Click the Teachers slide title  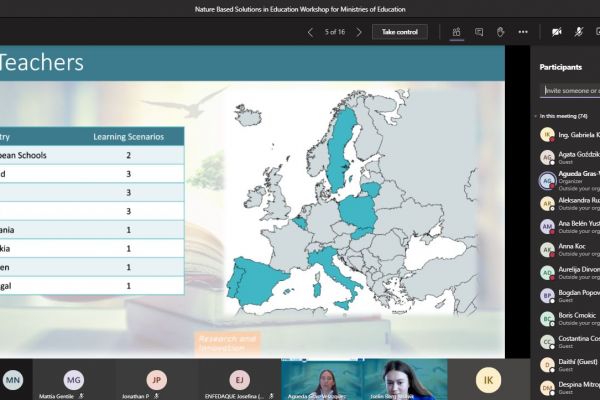pos(41,62)
